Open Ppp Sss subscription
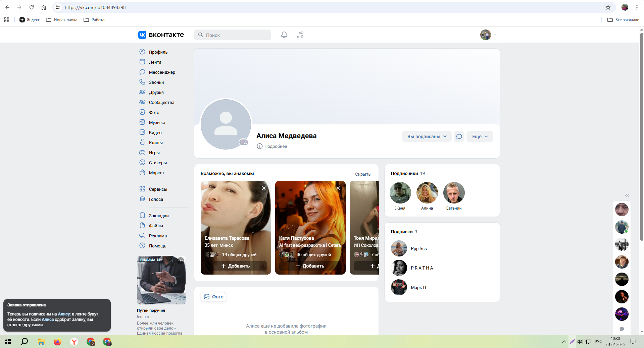The height and width of the screenshot is (348, 644). pyautogui.click(x=419, y=248)
